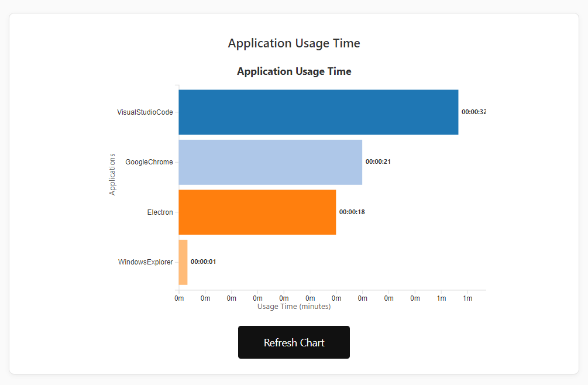Click the page heading Application Usage Time
Screen dimensions: 588x385
294,43
